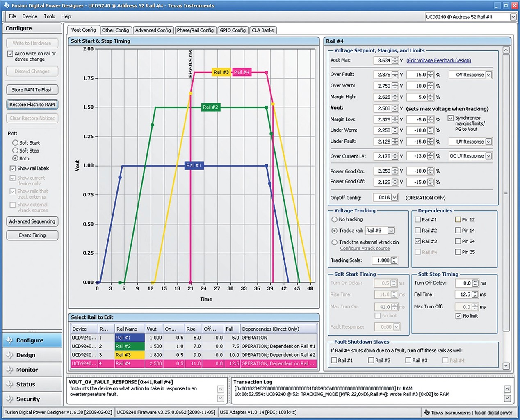
Task: Click Rail #3 label on the plot
Action: tap(221, 72)
